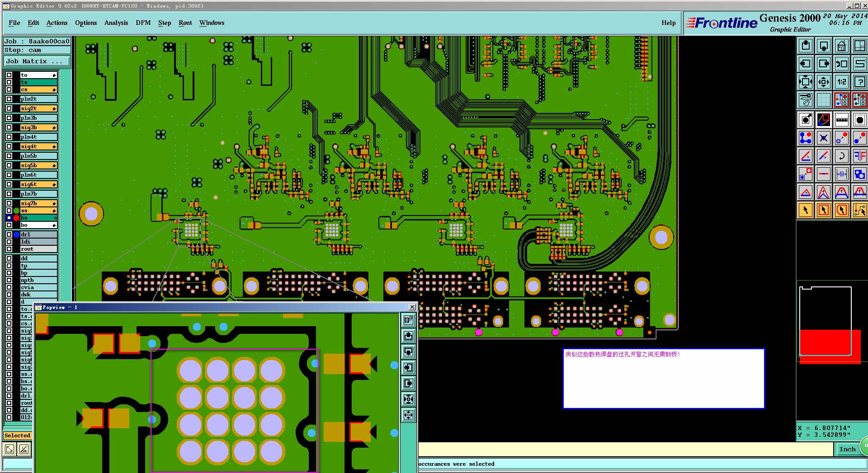The width and height of the screenshot is (868, 473).
Task: Toggle the checkbox for layer bs
Action: 9,218
